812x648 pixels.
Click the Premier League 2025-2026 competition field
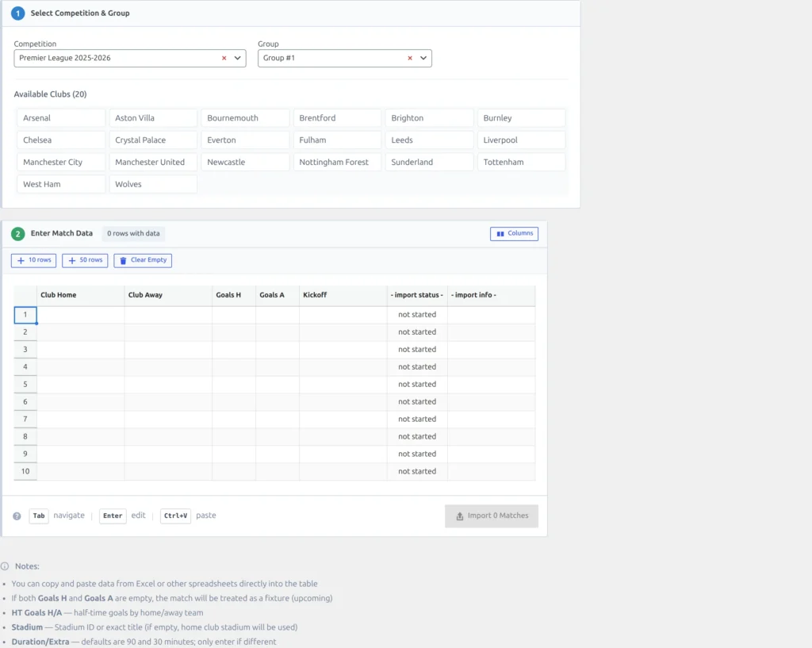(130, 58)
